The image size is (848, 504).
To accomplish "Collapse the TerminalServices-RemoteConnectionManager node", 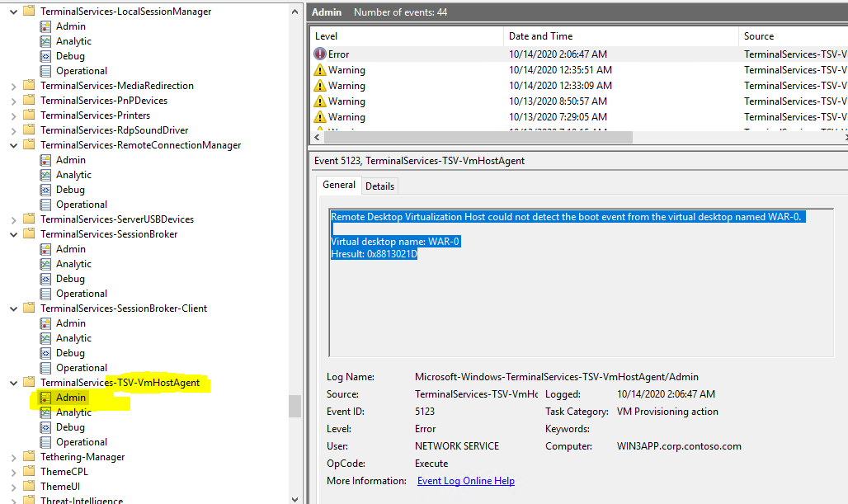I will [13, 145].
